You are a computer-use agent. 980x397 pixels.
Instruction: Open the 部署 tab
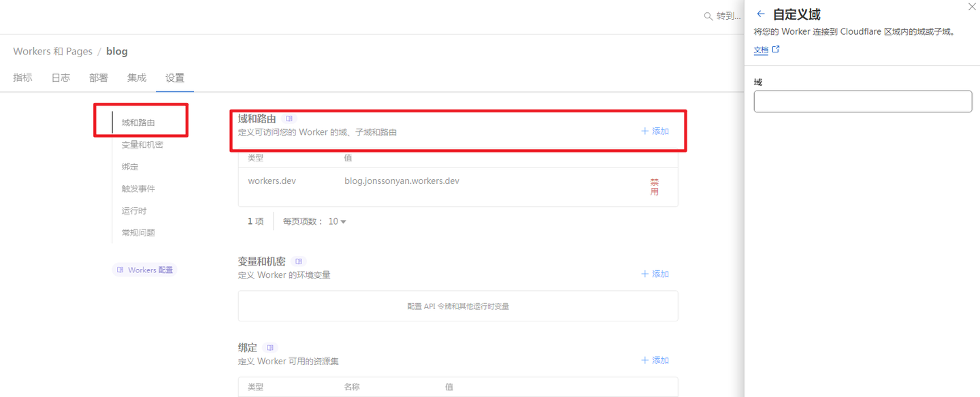coord(98,77)
